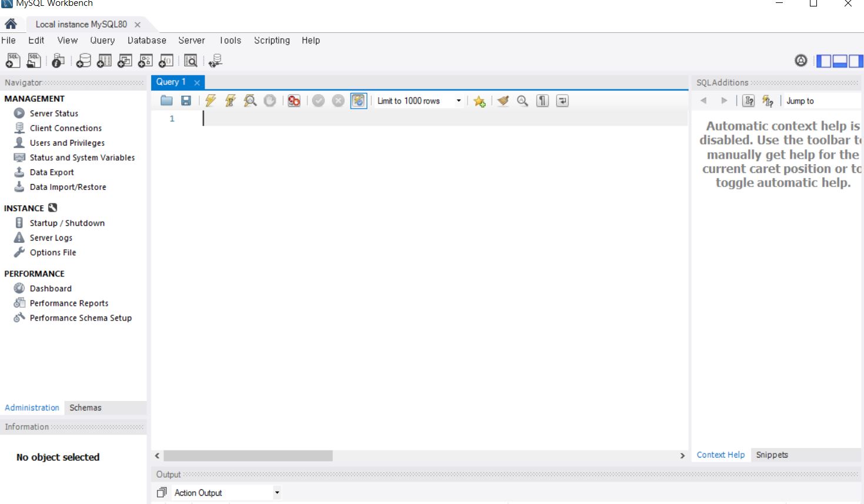Execute the statement under the cursor
This screenshot has height=504, width=864.
[x=231, y=101]
